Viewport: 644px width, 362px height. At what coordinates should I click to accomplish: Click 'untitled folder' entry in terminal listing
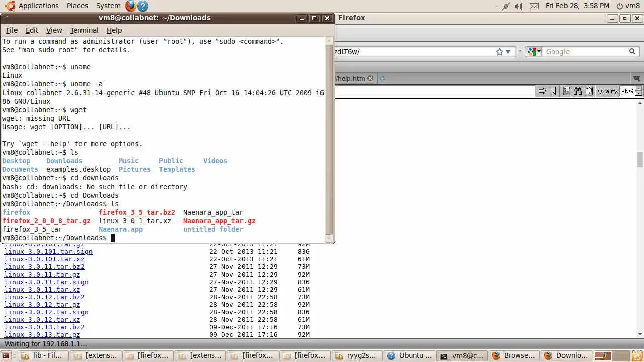coord(213,229)
